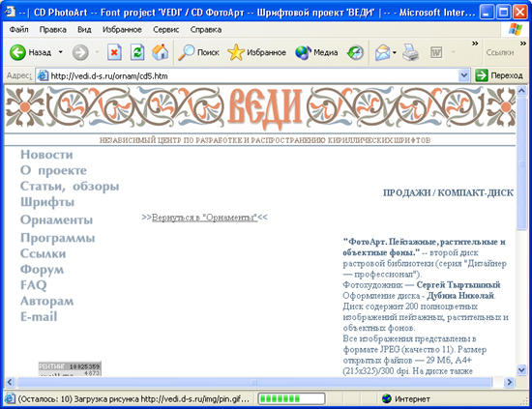Click the Назад back button
The image size is (532, 409).
click(x=31, y=52)
